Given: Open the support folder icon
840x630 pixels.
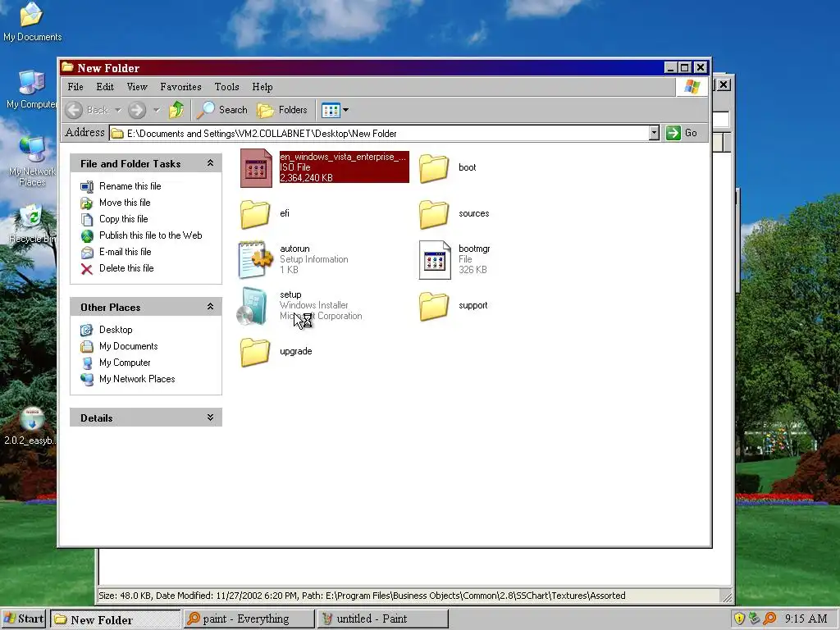Looking at the screenshot, I should tap(434, 306).
